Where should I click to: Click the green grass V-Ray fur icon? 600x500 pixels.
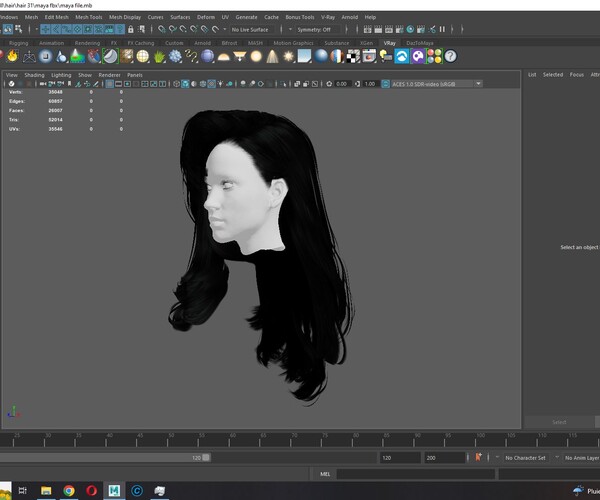coord(159,56)
